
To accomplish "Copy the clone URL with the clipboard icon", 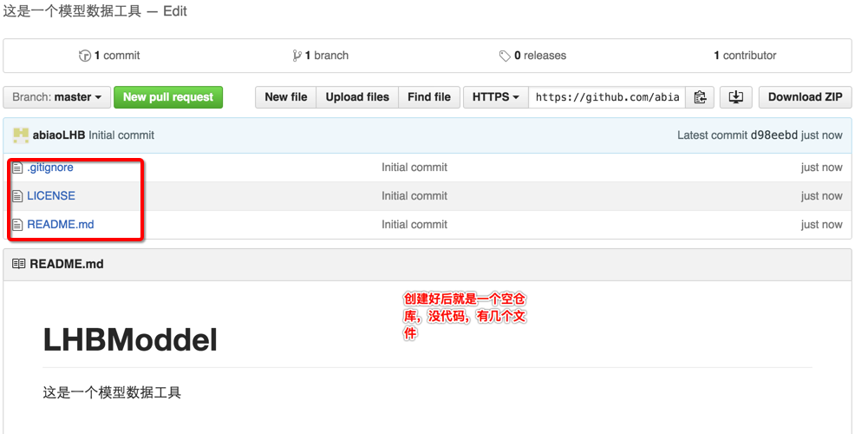I will point(700,97).
